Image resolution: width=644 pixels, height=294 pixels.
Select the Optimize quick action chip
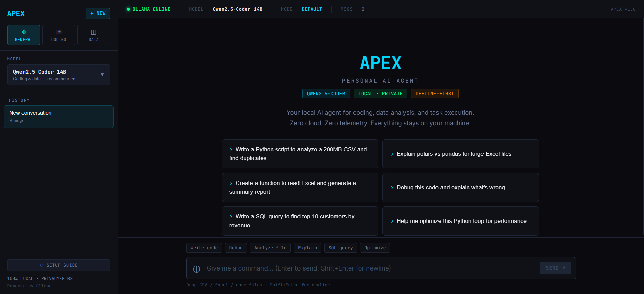click(375, 248)
